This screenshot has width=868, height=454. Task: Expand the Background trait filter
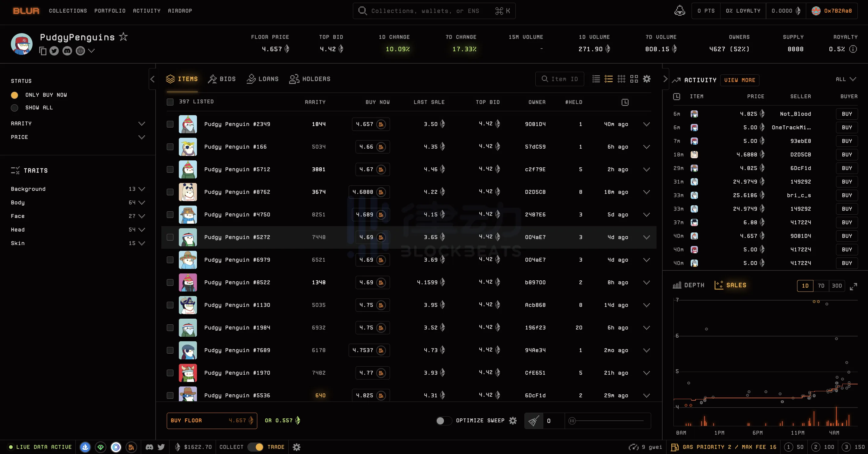[x=141, y=189]
